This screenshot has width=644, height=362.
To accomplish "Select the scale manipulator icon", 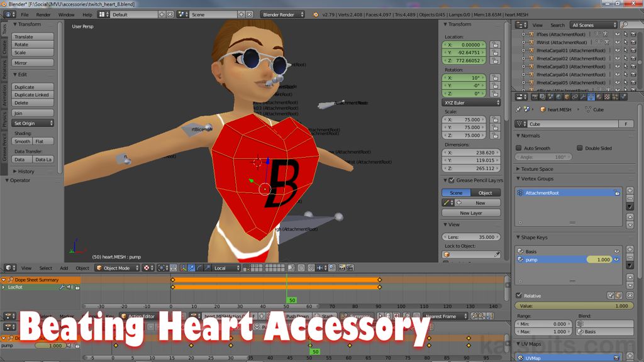I will click(x=208, y=268).
